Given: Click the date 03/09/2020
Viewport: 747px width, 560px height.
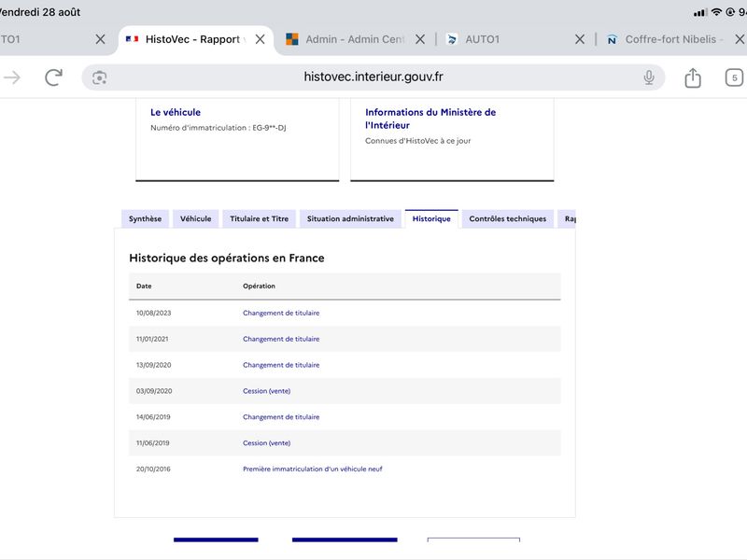Looking at the screenshot, I should point(154,391).
